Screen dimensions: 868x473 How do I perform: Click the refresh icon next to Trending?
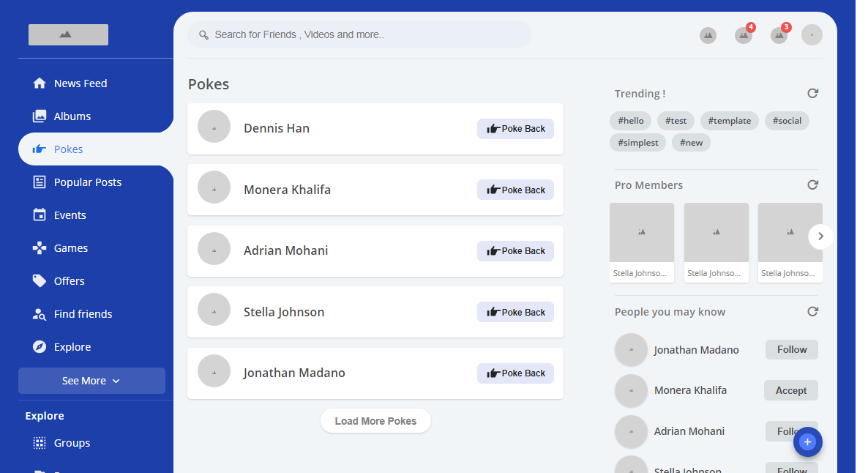(812, 94)
